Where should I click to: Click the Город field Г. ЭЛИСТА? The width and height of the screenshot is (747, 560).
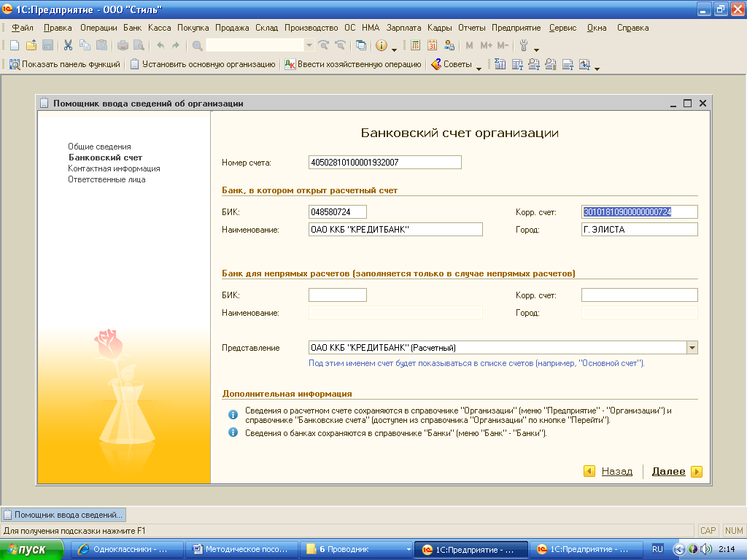tap(639, 230)
